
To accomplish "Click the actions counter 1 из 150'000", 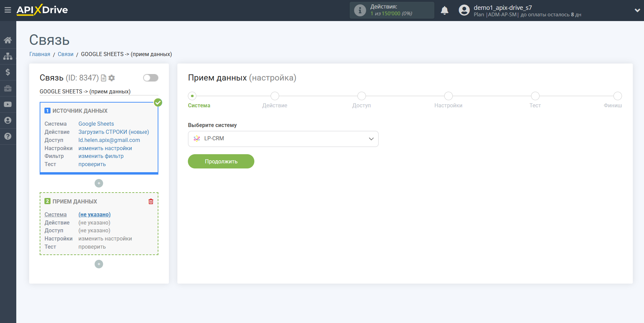I will coord(391,14).
